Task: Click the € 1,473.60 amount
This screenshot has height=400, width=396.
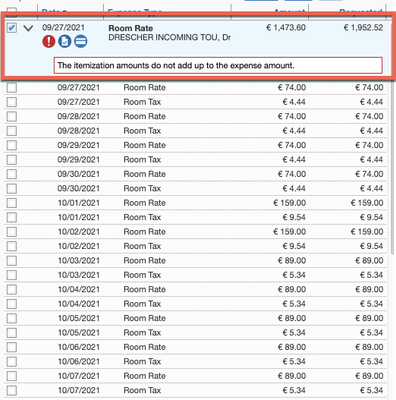Action: coord(286,28)
